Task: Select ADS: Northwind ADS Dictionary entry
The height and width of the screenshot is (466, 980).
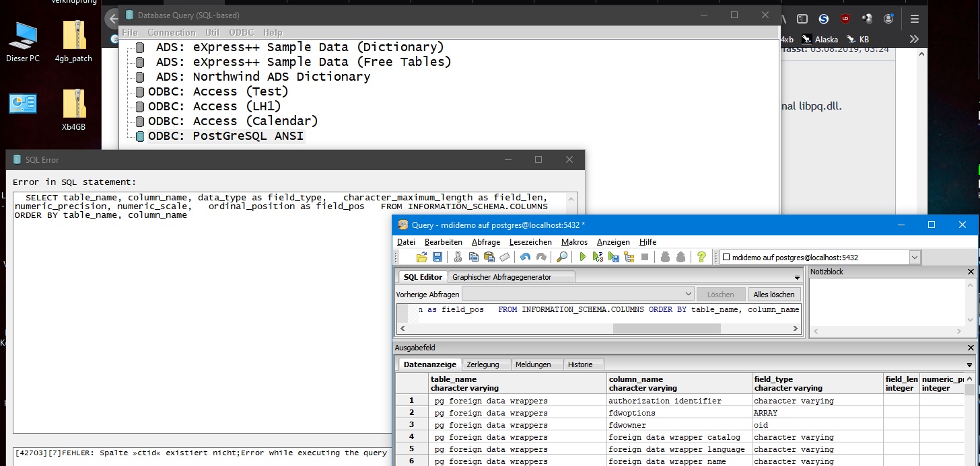Action: 263,77
